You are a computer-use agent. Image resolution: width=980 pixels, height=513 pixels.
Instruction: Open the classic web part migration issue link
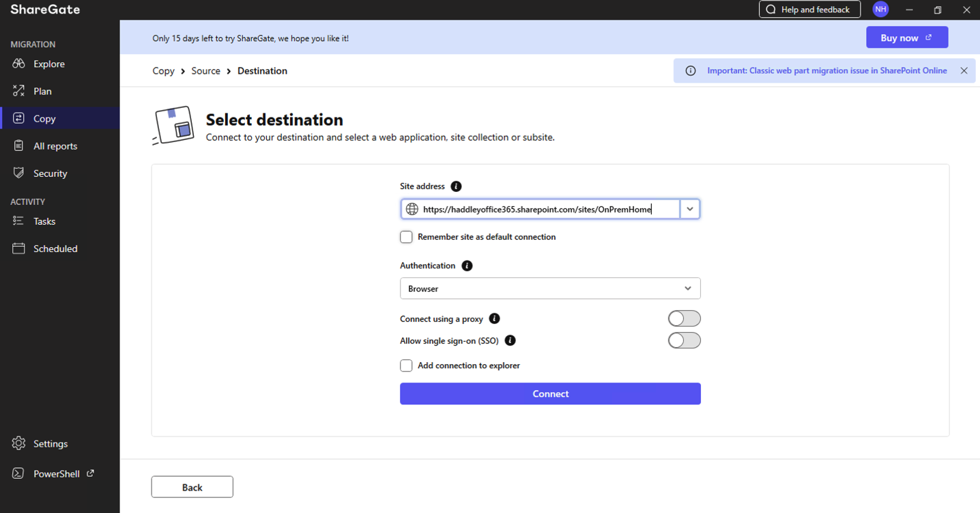(827, 70)
